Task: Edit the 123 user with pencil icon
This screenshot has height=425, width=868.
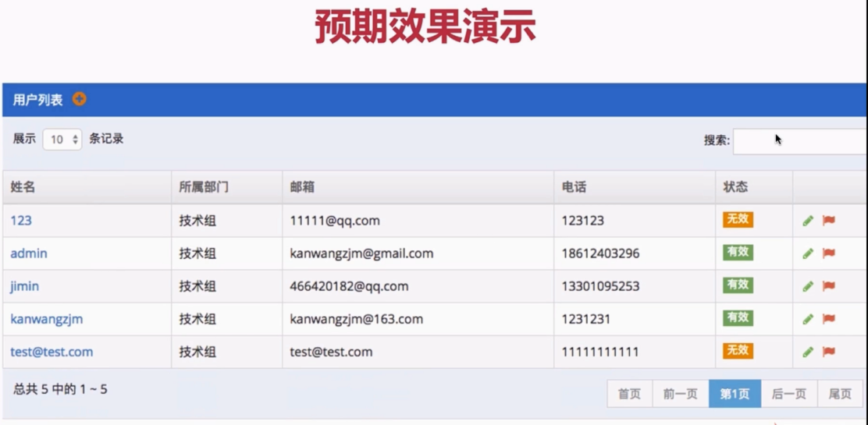Action: [808, 221]
